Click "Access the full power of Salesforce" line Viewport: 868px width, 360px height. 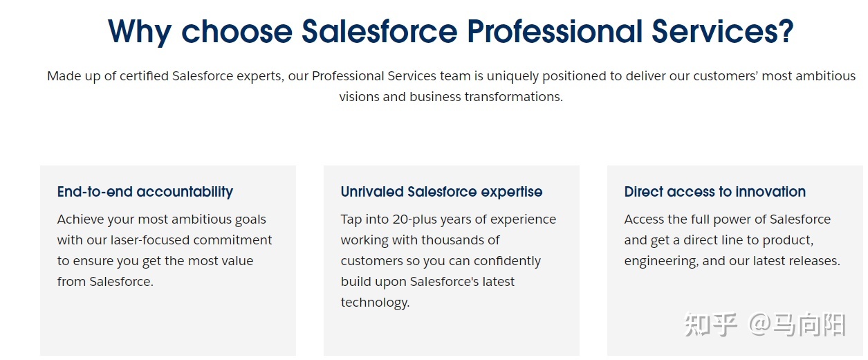click(x=728, y=219)
